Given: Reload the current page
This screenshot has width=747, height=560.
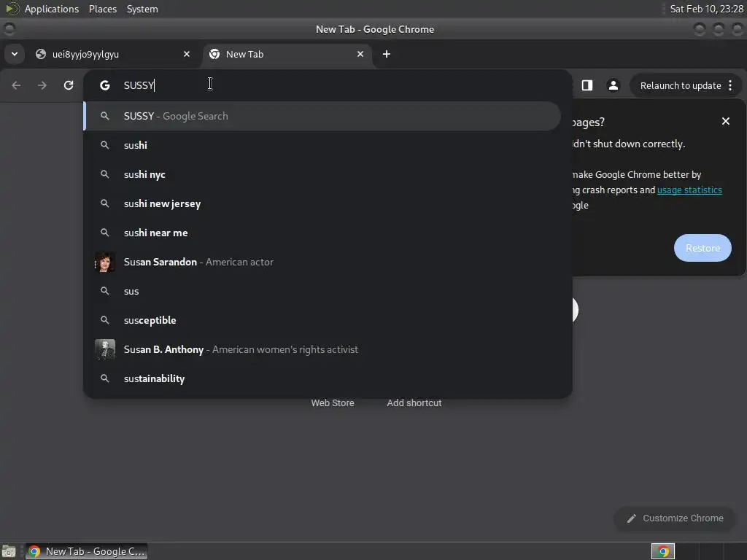Looking at the screenshot, I should coord(69,85).
